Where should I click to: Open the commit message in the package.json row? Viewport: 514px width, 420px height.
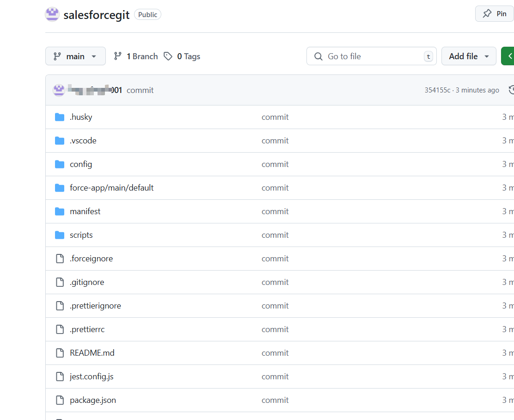275,400
